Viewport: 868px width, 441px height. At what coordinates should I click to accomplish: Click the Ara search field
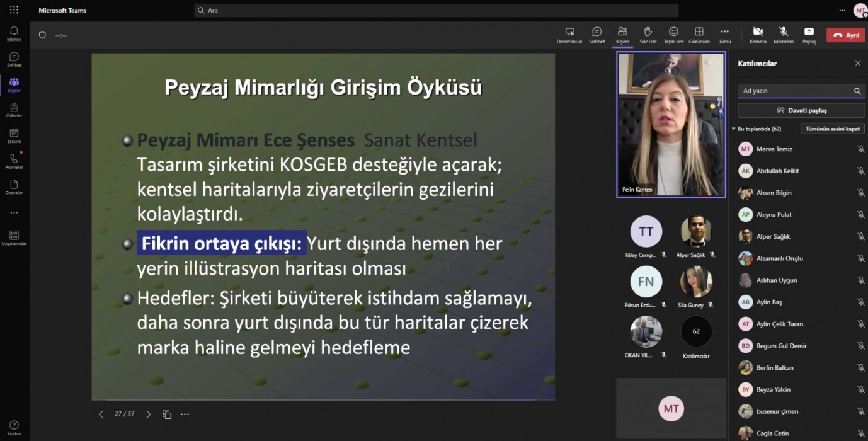436,10
